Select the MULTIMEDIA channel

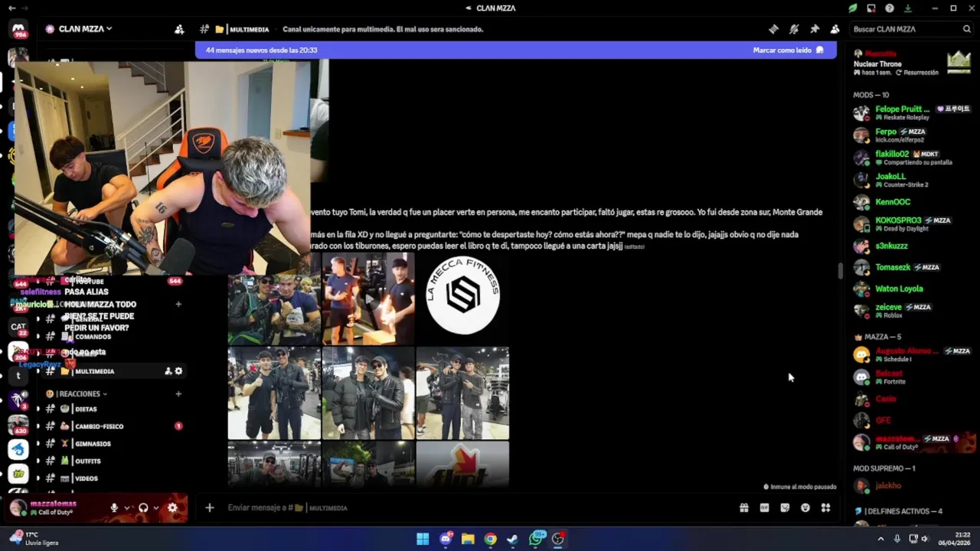(113, 371)
